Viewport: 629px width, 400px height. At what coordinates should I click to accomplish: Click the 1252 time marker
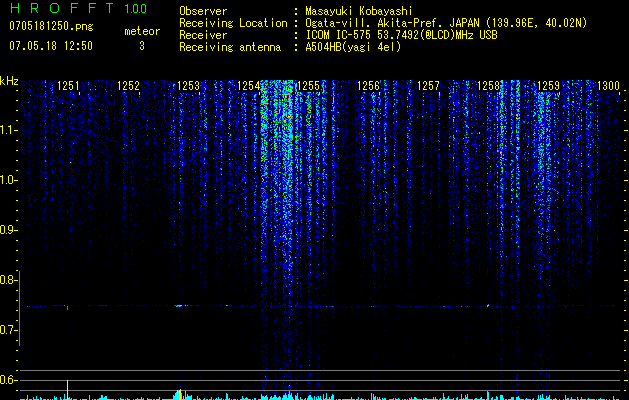pyautogui.click(x=128, y=85)
